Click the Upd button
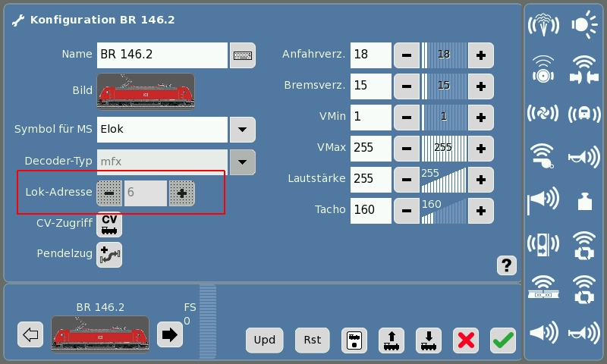The height and width of the screenshot is (364, 607). 264,340
